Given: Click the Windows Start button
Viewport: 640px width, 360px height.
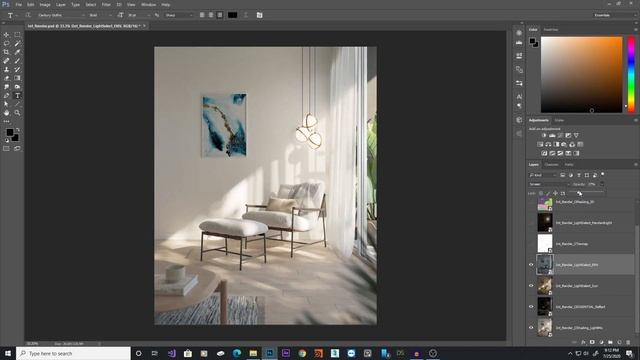Looking at the screenshot, I should [x=8, y=353].
